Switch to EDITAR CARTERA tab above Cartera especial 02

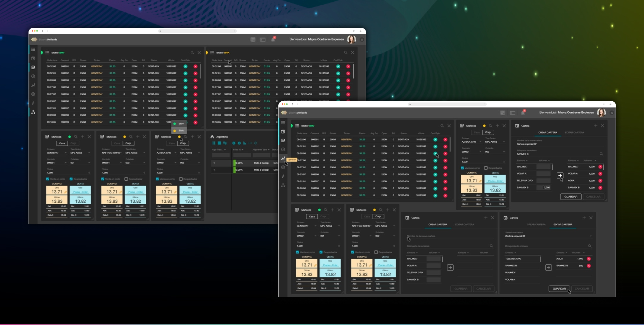tap(574, 132)
